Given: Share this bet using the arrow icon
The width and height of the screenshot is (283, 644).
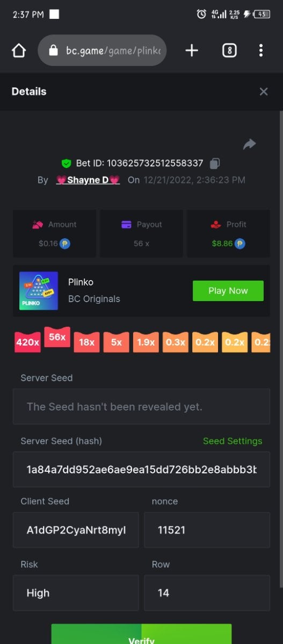Looking at the screenshot, I should click(249, 144).
